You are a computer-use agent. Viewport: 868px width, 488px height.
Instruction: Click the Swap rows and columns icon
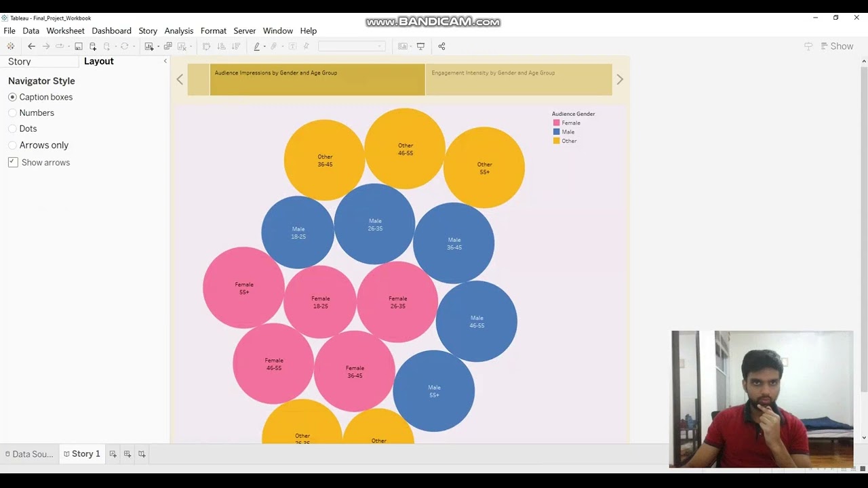pyautogui.click(x=207, y=46)
